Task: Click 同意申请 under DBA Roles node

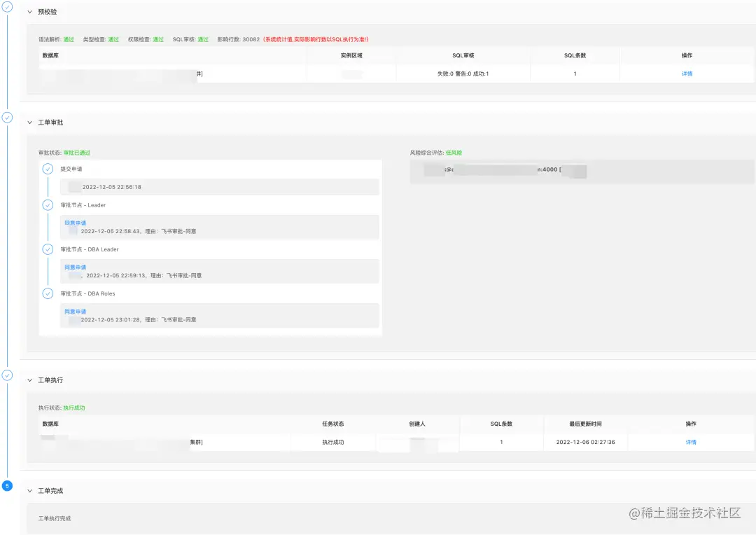Action: [x=75, y=312]
